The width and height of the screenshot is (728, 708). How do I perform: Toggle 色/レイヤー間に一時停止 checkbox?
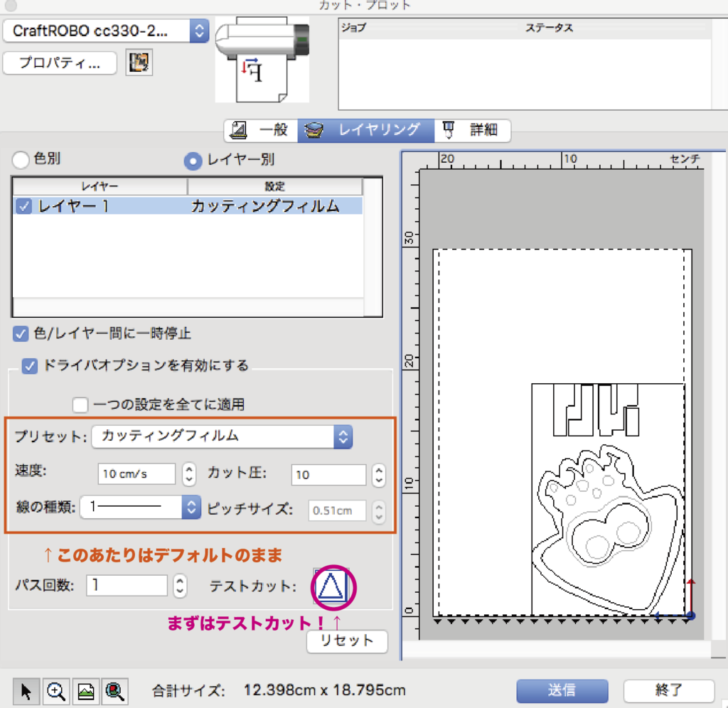[x=21, y=333]
